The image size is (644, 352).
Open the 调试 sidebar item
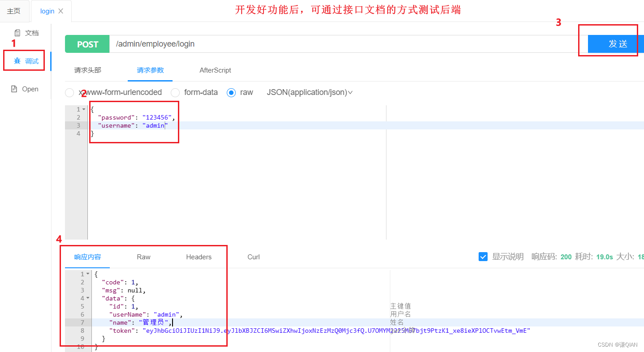point(26,61)
